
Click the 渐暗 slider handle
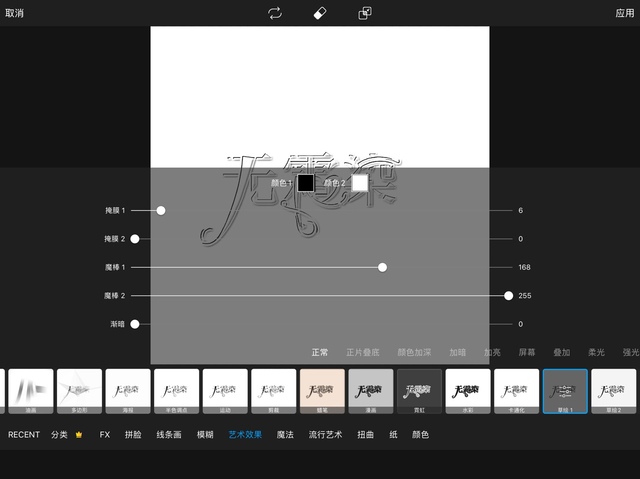point(134,324)
